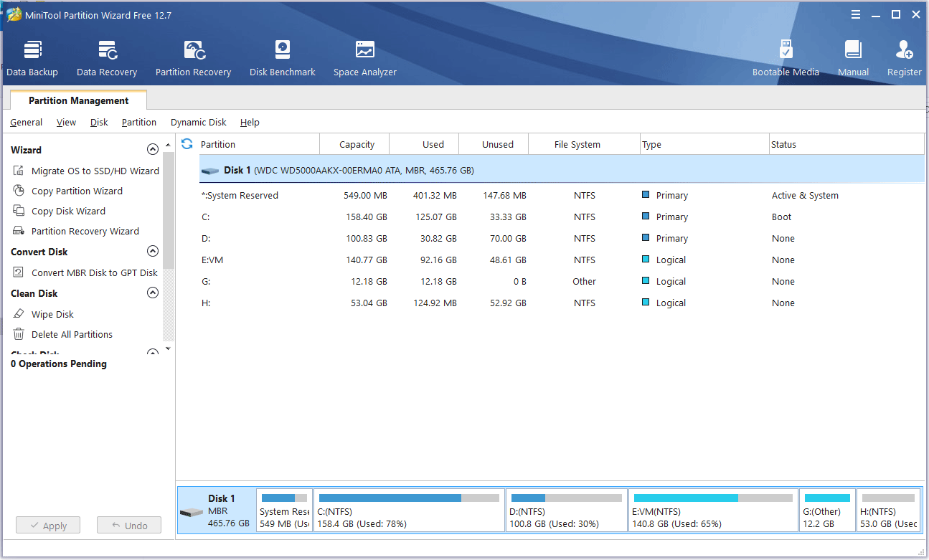This screenshot has width=929, height=560.
Task: Click the Partition Recovery Wizard icon in the sidebar
Action: coord(19,231)
